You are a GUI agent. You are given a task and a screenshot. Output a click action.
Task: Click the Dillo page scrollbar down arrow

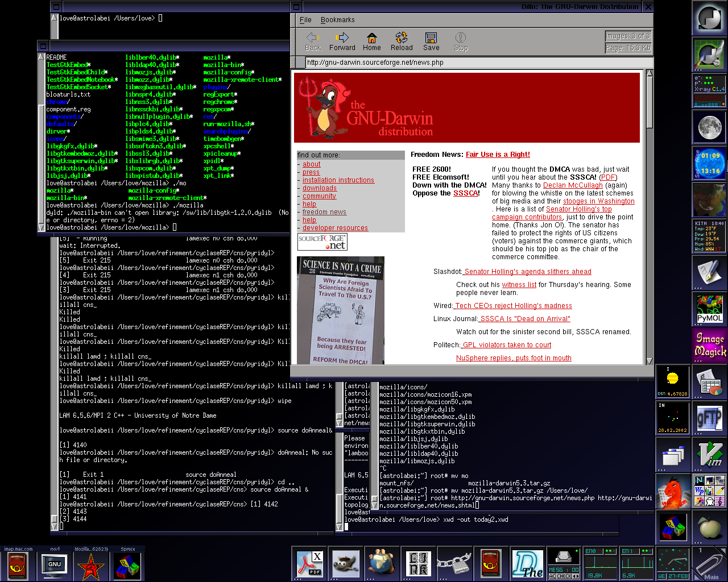(650, 361)
